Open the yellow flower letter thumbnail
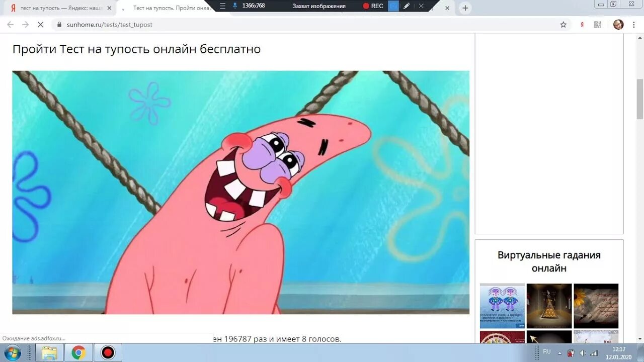 pos(596,306)
